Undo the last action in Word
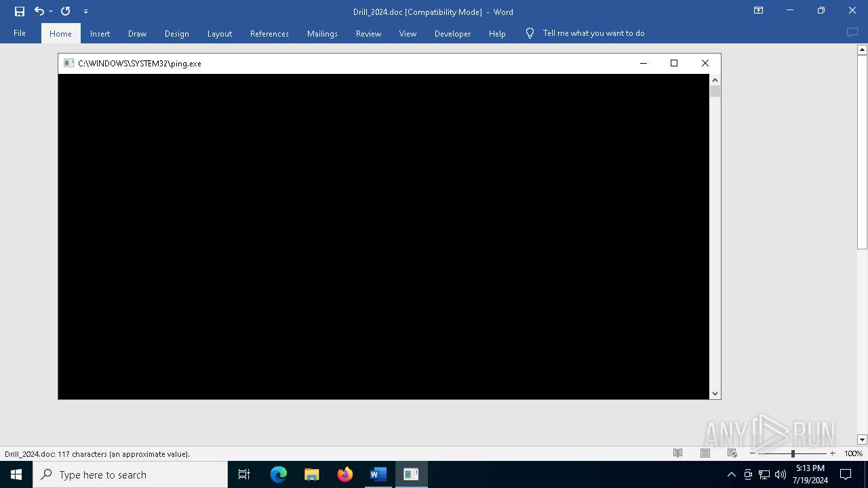Image resolution: width=868 pixels, height=488 pixels. pos(39,12)
